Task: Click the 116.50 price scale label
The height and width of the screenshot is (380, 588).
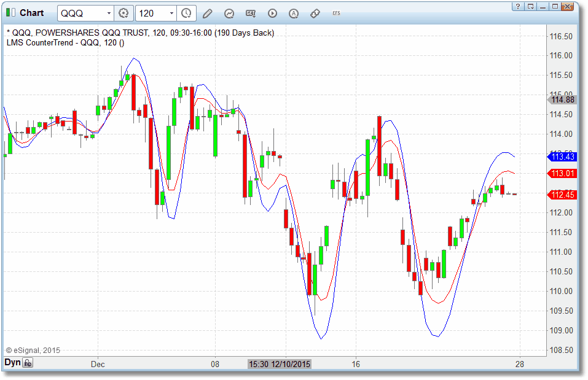Action: (561, 36)
